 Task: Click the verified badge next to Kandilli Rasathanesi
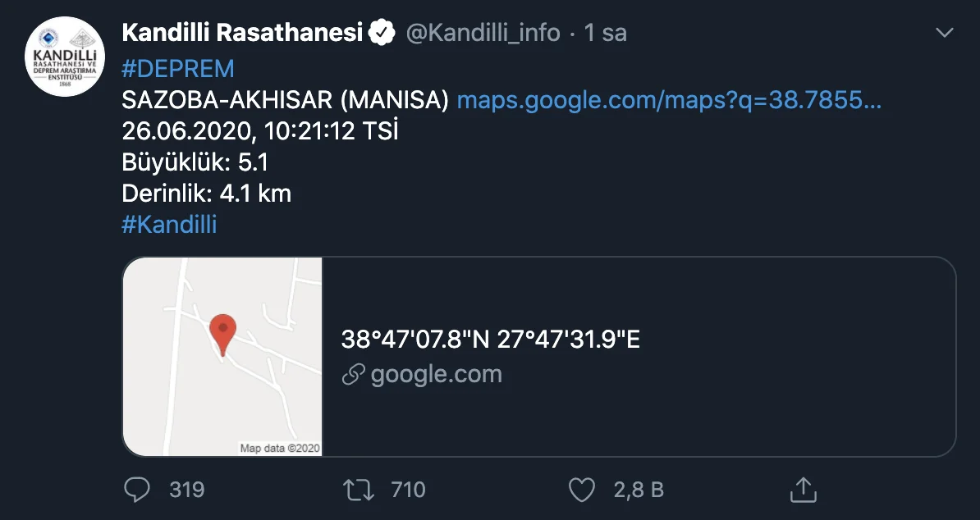point(382,33)
